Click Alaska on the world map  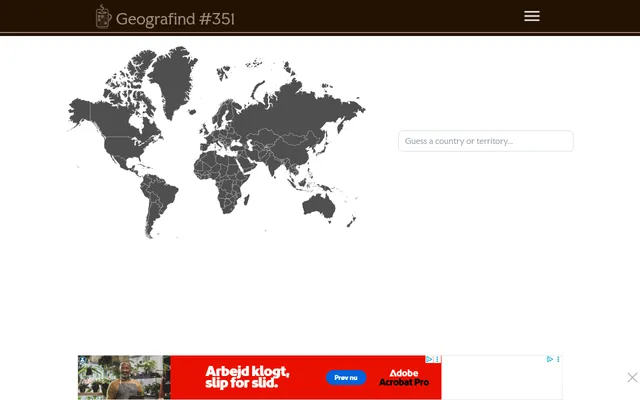[81, 111]
